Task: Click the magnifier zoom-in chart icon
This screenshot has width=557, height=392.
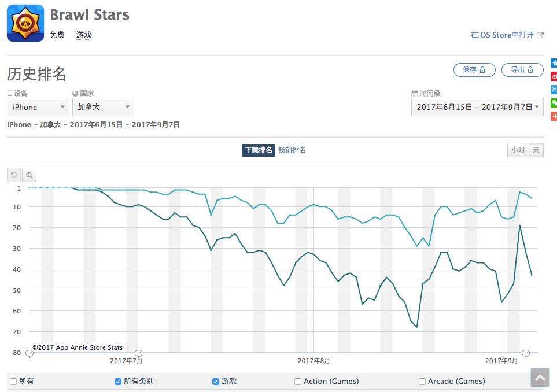Action: (x=29, y=175)
